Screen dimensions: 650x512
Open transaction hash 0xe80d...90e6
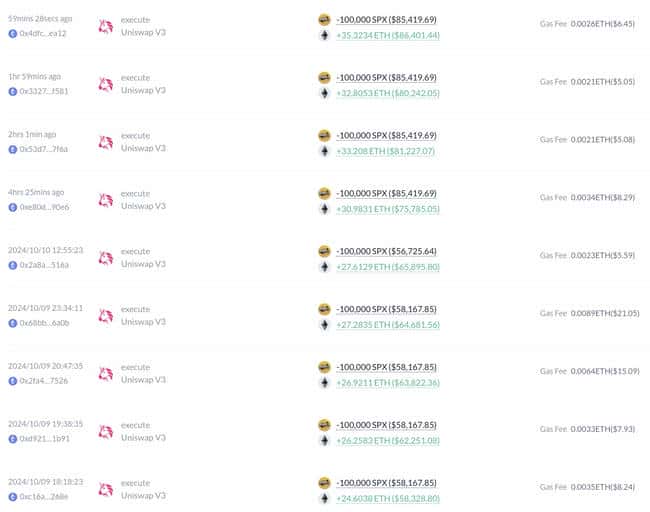[44, 207]
